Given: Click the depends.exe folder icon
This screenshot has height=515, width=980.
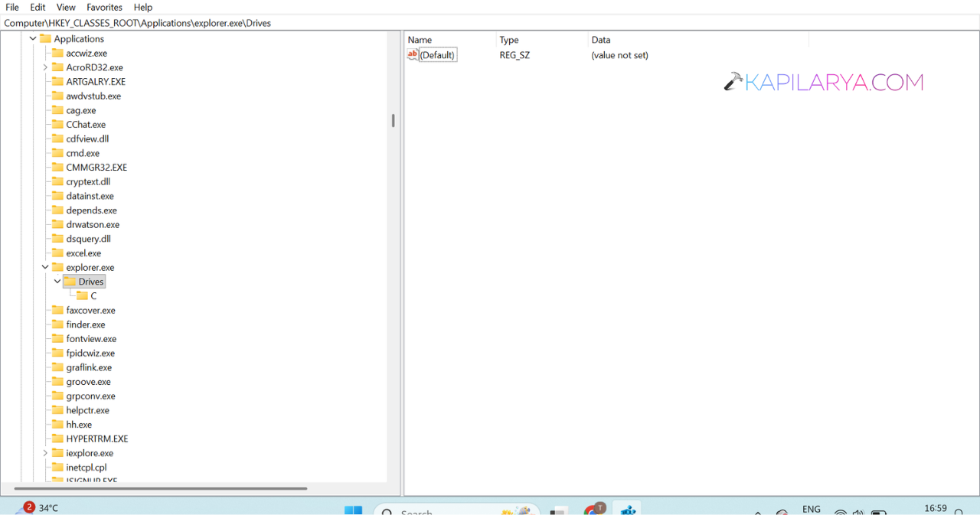Looking at the screenshot, I should [x=57, y=210].
